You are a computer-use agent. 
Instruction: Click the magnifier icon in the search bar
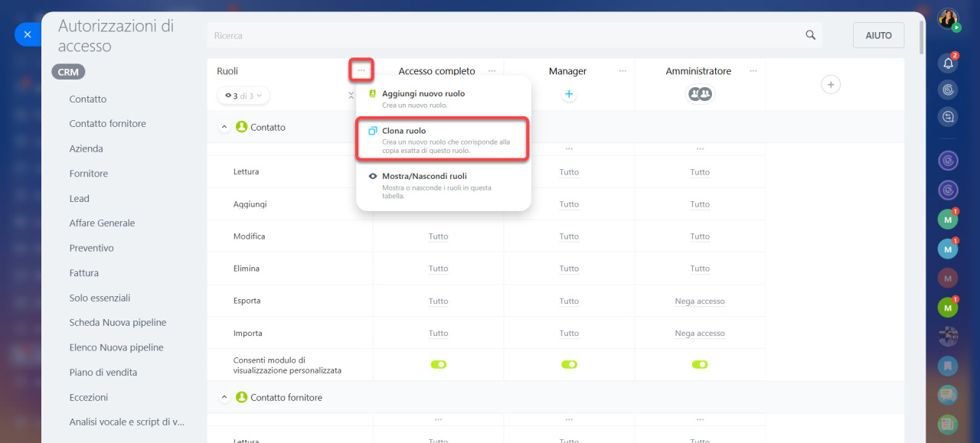(x=811, y=35)
